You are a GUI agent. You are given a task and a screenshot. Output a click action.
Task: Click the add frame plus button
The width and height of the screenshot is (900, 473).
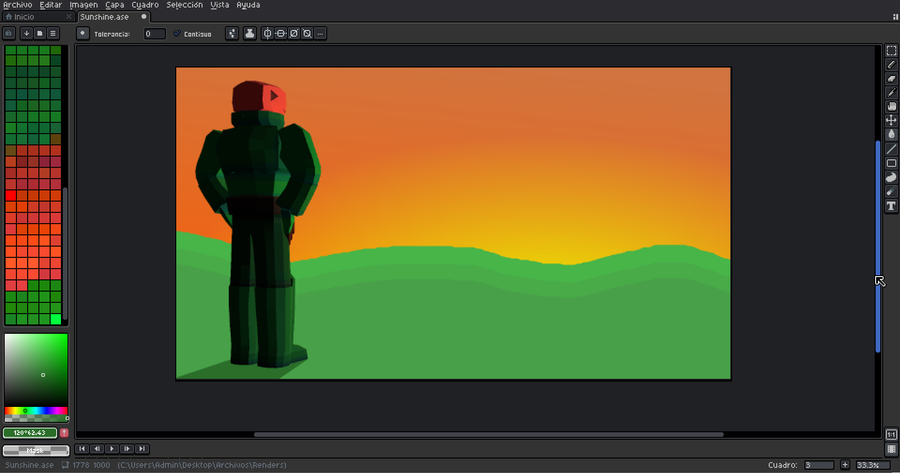845,465
